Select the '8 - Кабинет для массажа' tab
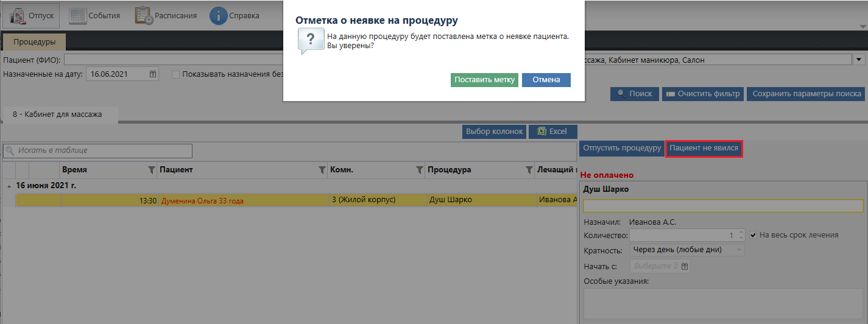Viewport: 868px width, 324px height. 57,114
